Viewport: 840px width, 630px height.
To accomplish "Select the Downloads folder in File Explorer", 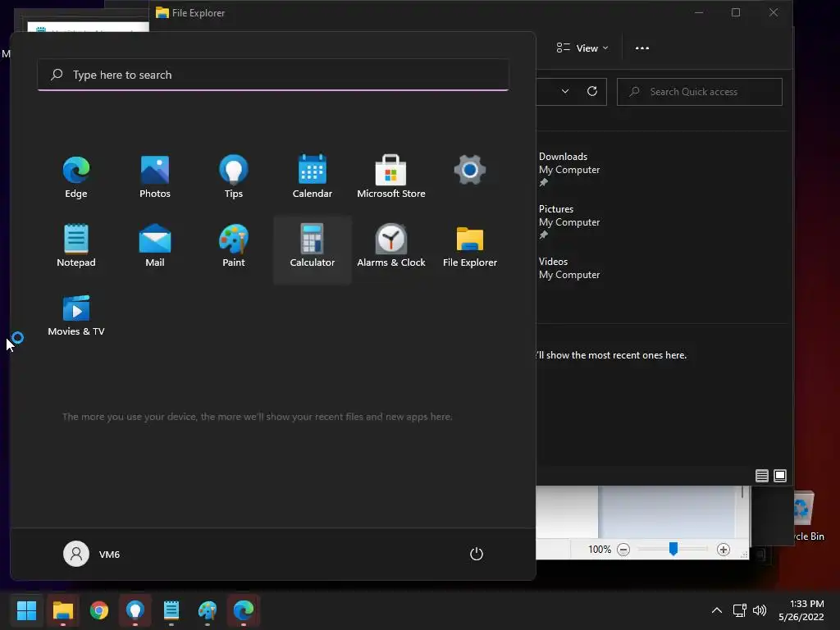I will coord(569,169).
